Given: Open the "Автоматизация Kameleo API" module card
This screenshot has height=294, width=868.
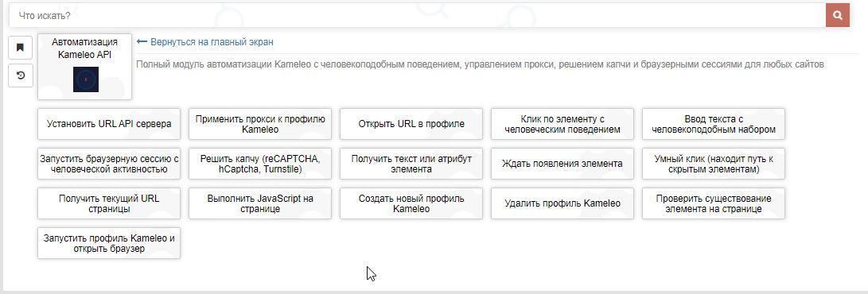Looking at the screenshot, I should (84, 67).
